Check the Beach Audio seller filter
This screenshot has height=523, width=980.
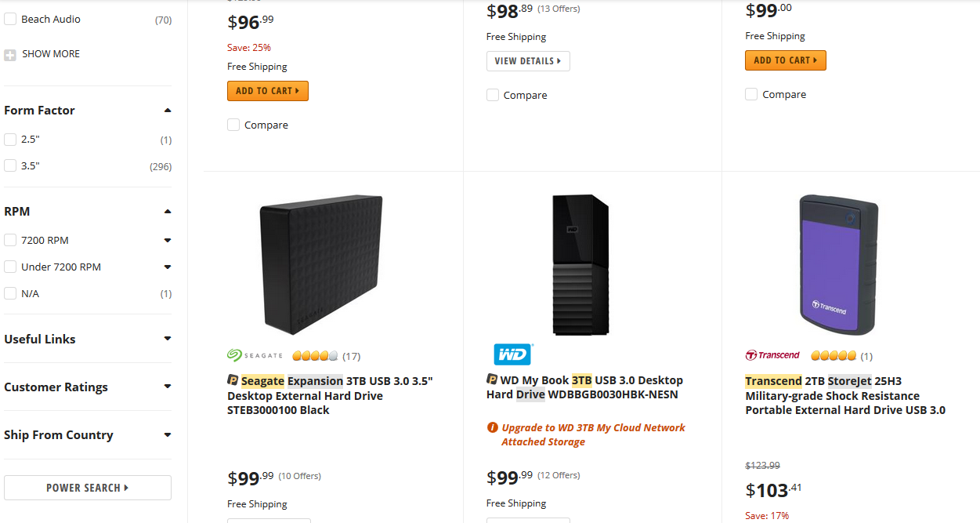pyautogui.click(x=10, y=20)
